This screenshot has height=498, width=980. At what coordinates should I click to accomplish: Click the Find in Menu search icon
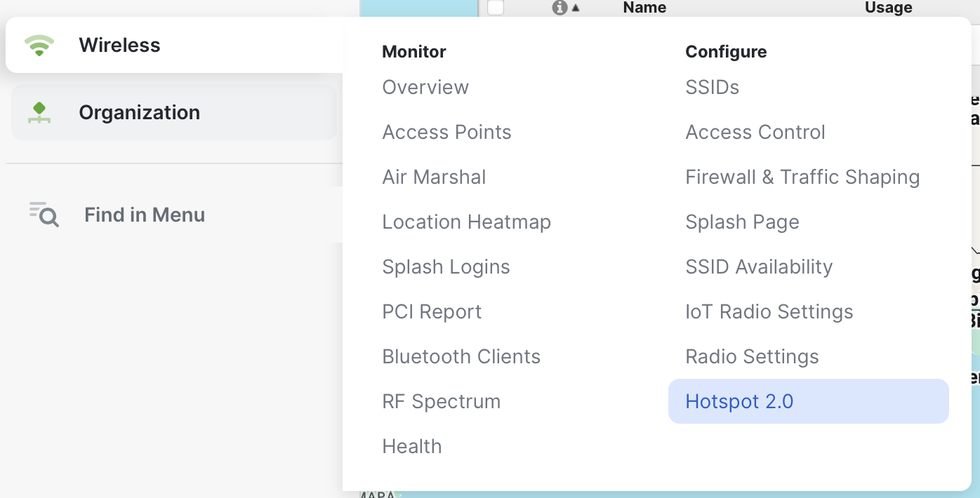coord(44,215)
